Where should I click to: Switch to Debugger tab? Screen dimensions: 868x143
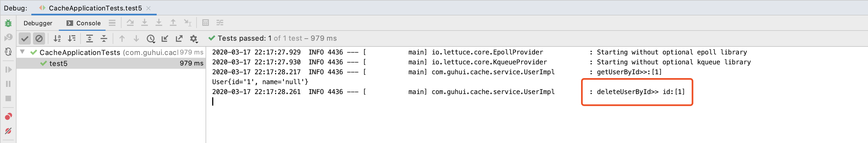coord(38,23)
